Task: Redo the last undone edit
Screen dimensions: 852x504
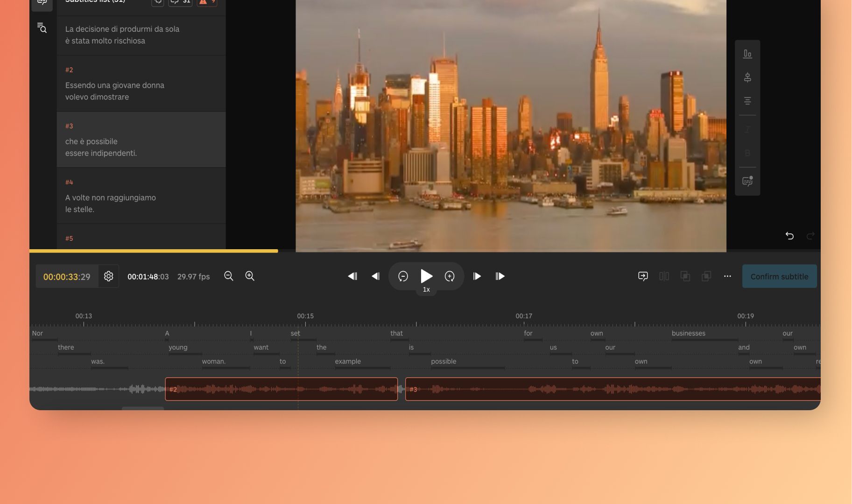Action: (810, 236)
